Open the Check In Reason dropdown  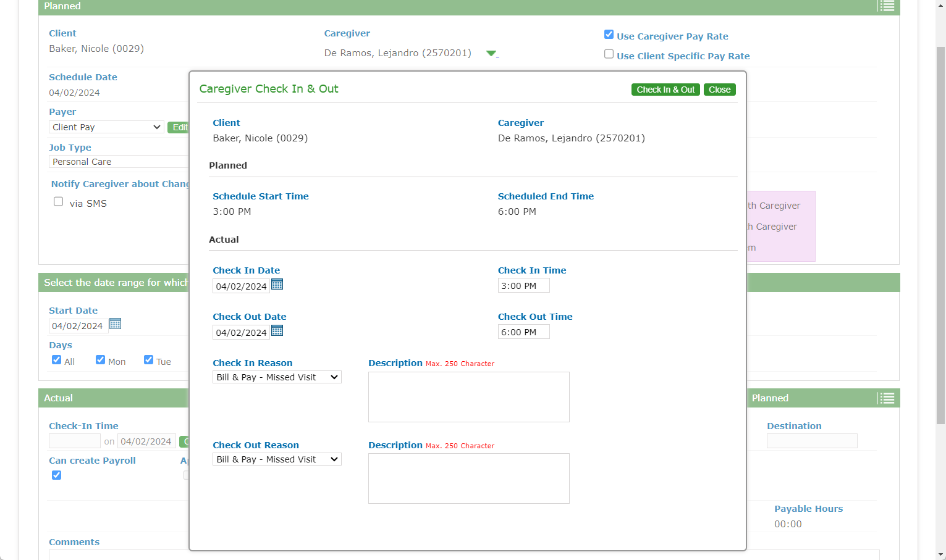point(277,377)
